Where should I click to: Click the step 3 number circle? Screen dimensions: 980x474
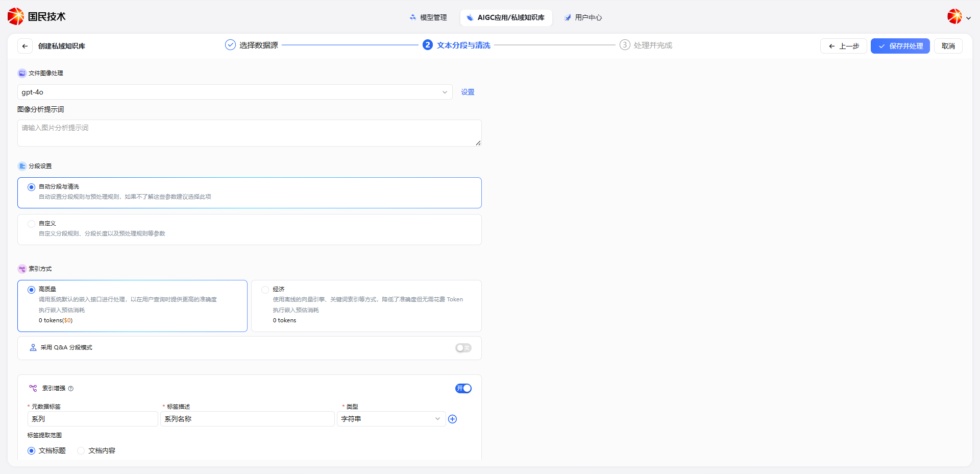(625, 45)
